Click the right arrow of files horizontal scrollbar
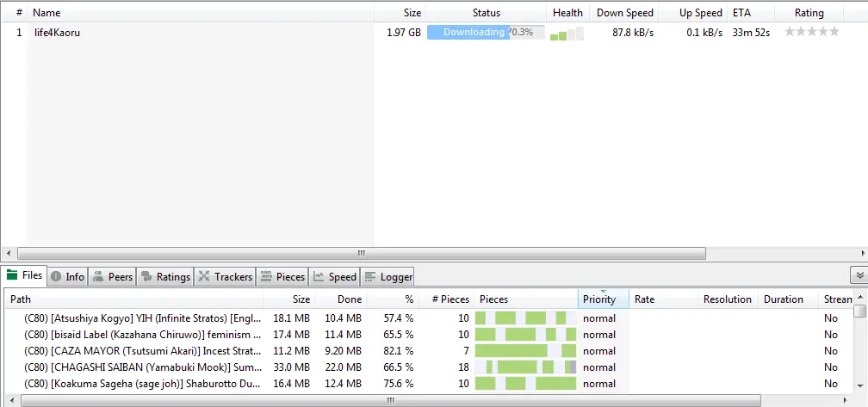Viewport: 868px width, 407px height. pyautogui.click(x=846, y=400)
